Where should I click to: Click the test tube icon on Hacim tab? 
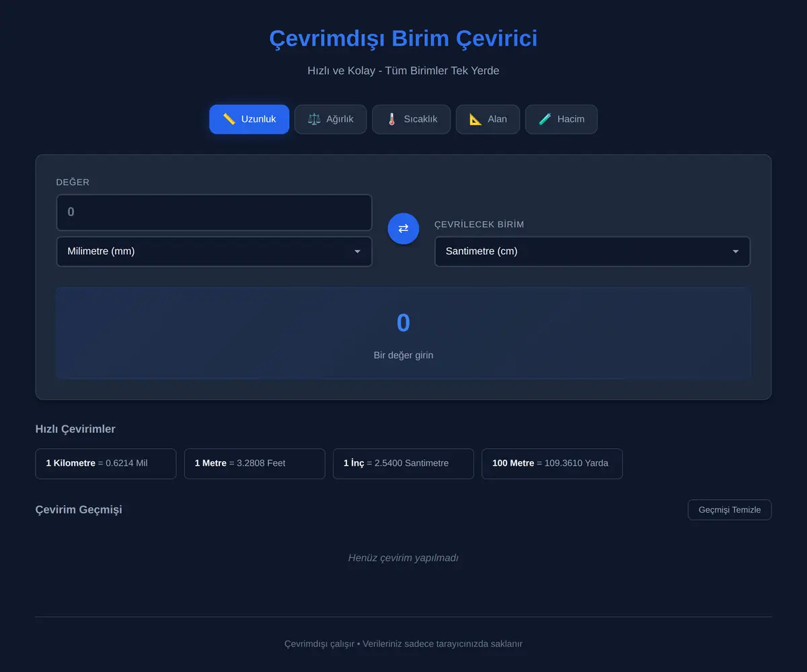[x=545, y=119]
